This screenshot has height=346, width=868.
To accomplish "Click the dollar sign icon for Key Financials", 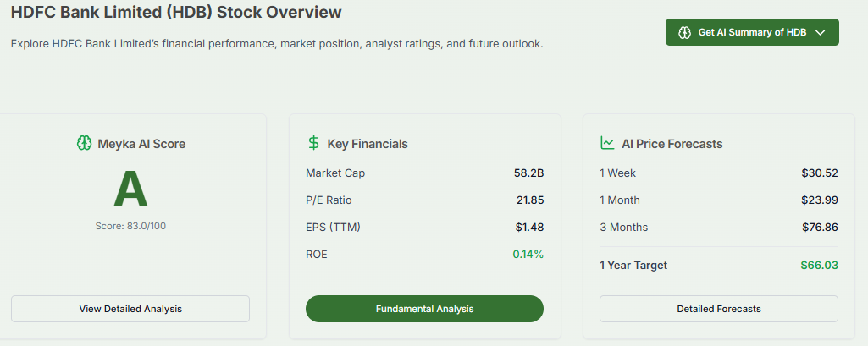I will pos(313,144).
